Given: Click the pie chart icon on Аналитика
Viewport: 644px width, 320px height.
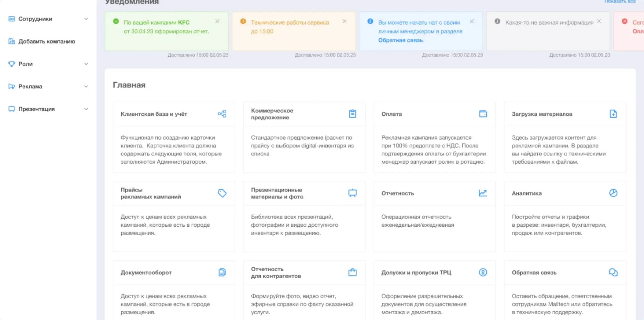Looking at the screenshot, I should (613, 193).
